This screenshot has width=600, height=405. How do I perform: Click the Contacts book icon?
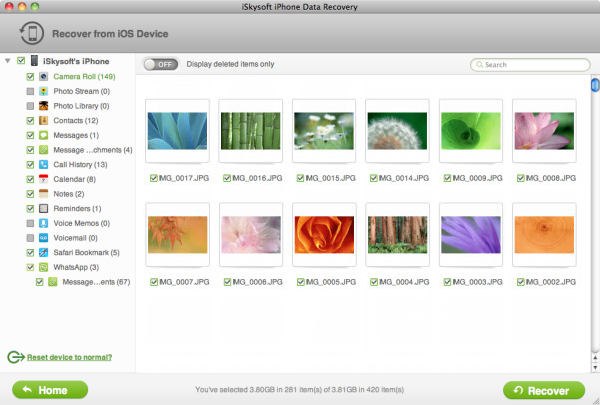[x=44, y=121]
